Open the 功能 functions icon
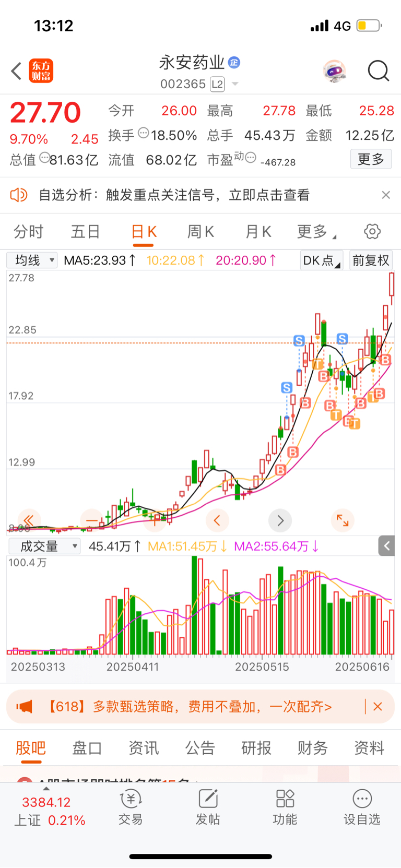 tap(285, 807)
